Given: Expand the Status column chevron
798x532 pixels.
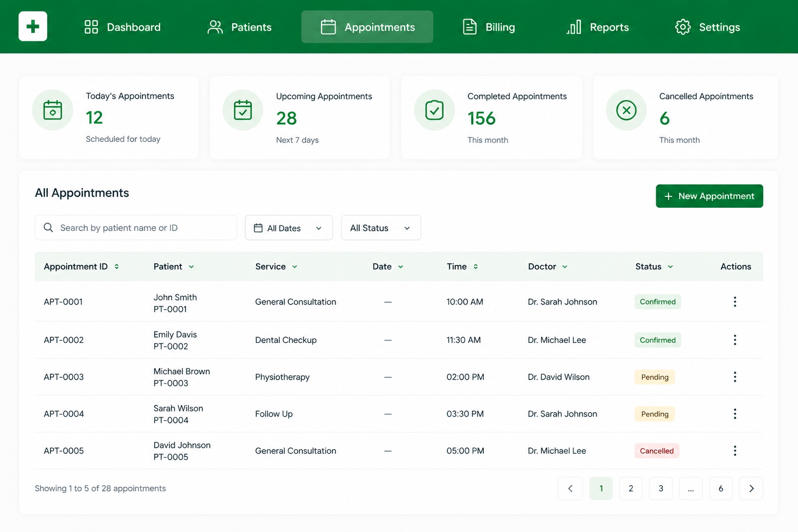Looking at the screenshot, I should pyautogui.click(x=670, y=267).
